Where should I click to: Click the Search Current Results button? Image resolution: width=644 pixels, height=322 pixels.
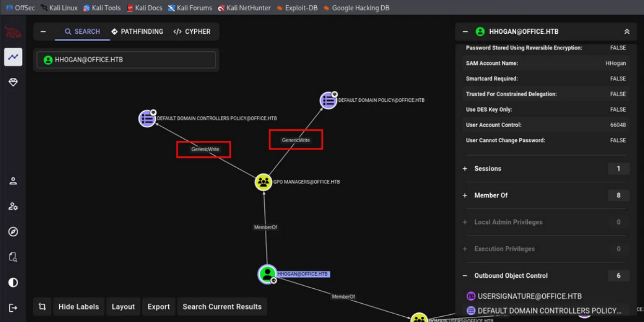tap(222, 307)
